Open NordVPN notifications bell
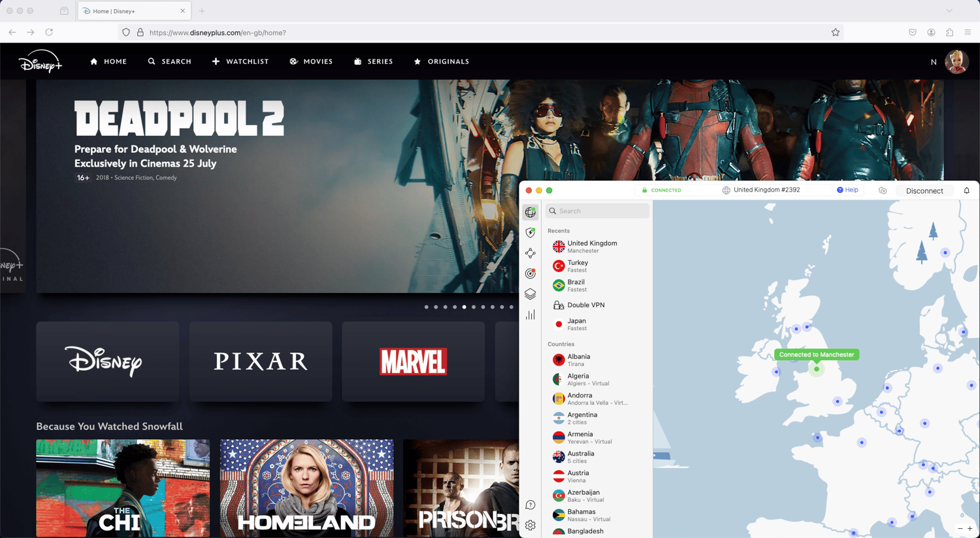This screenshot has width=980, height=538. point(967,190)
